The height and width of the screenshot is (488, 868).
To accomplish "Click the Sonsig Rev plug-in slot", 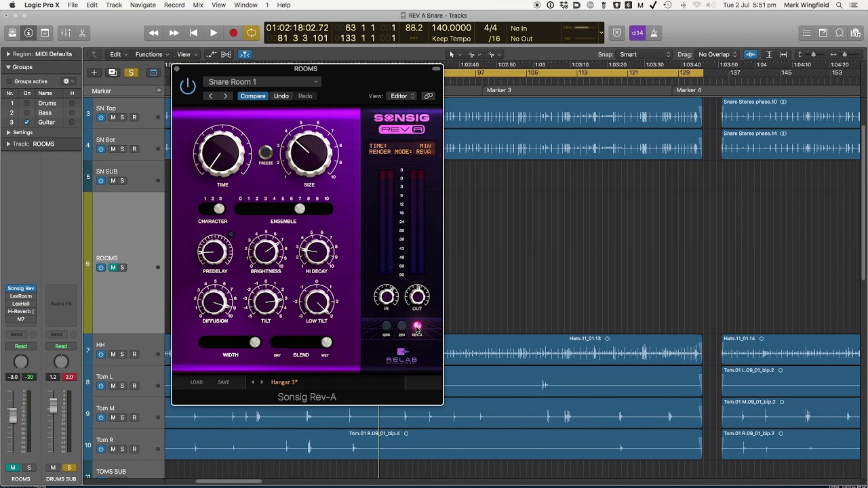I will tap(21, 289).
